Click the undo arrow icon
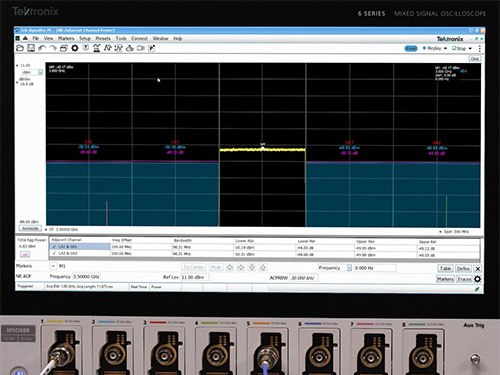The width and height of the screenshot is (500, 375). [42, 48]
